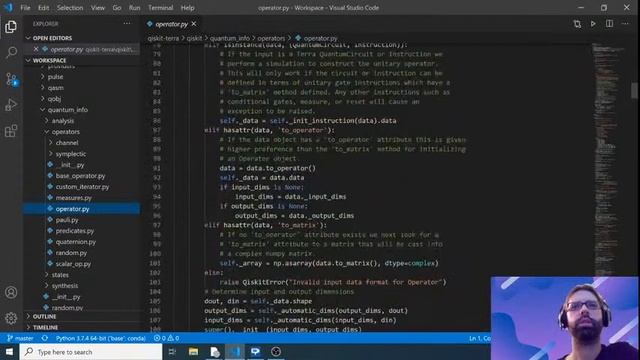640x360 pixels.
Task: Select operator.py in the file tree
Action: coord(81,209)
